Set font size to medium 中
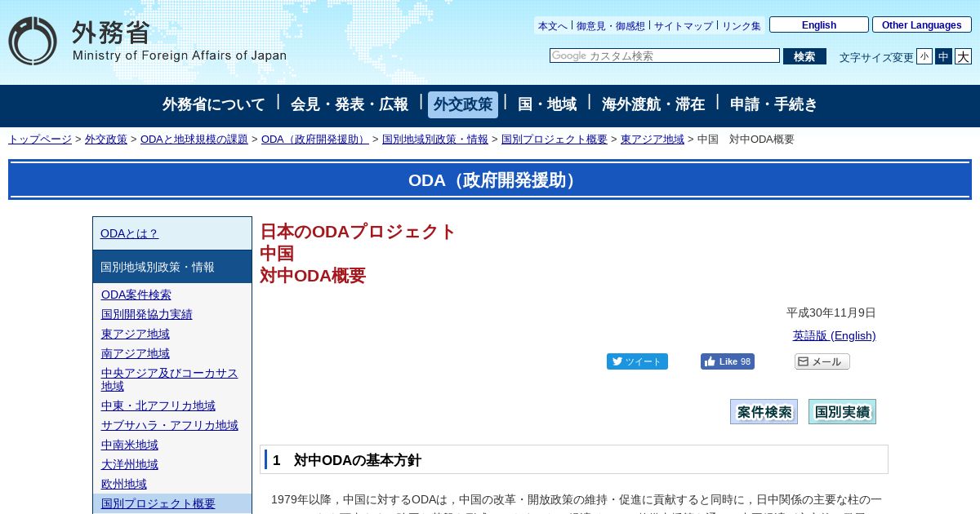The image size is (980, 514). coord(943,56)
